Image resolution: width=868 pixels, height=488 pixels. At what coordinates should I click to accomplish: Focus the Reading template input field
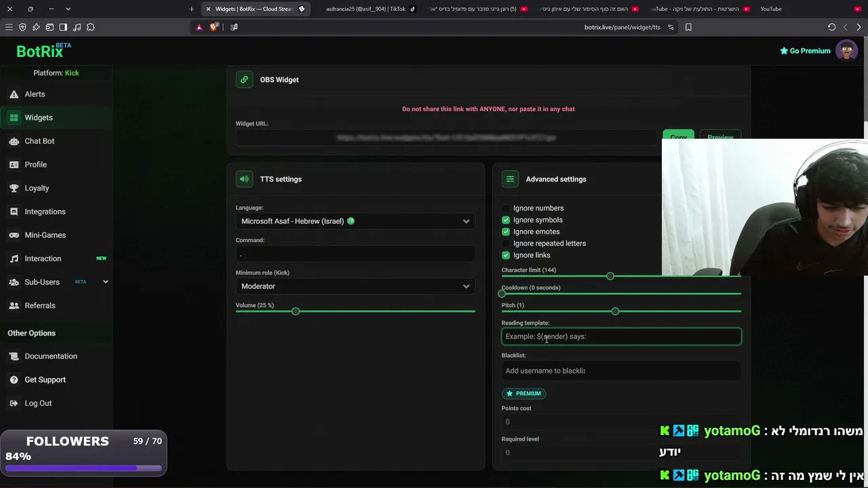[x=621, y=337]
